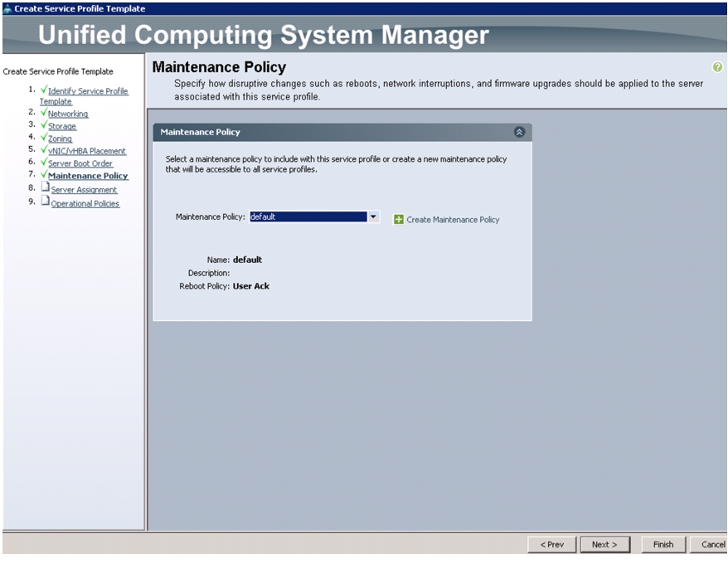Go to Server Assignment step
This screenshot has width=728, height=588.
click(x=84, y=190)
